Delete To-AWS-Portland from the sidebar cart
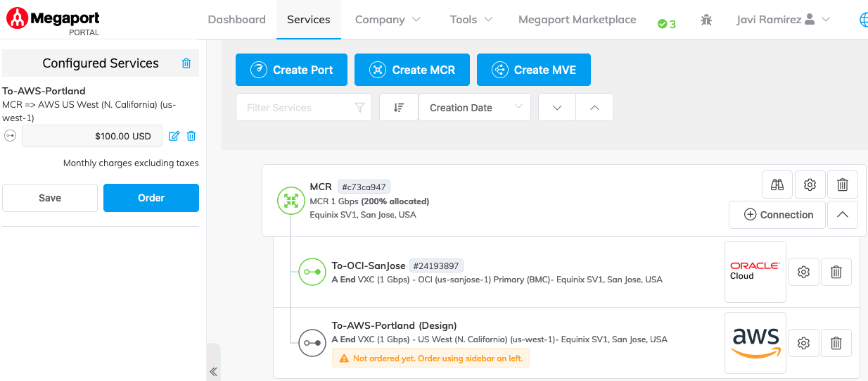Viewport: 868px width, 381px height. (x=191, y=136)
